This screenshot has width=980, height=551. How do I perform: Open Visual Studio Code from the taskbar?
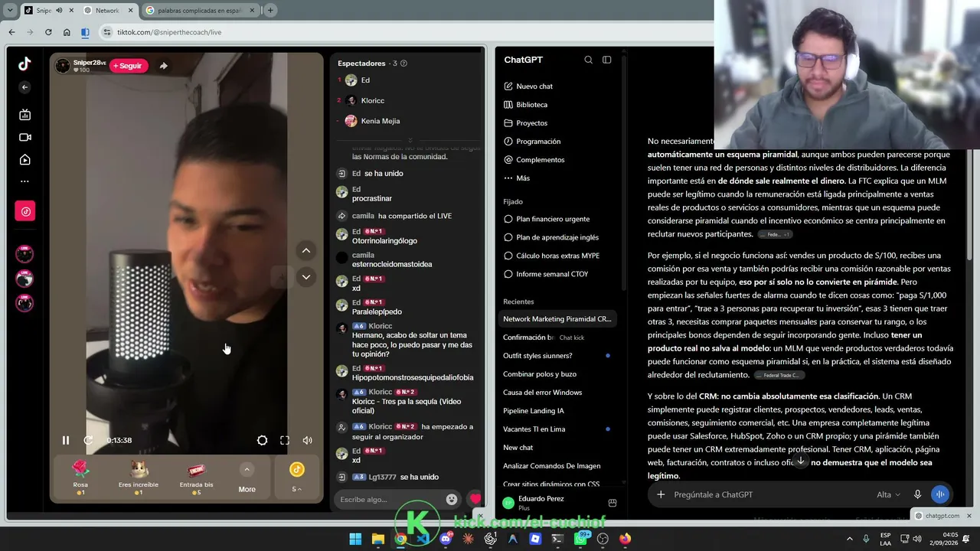coord(423,539)
